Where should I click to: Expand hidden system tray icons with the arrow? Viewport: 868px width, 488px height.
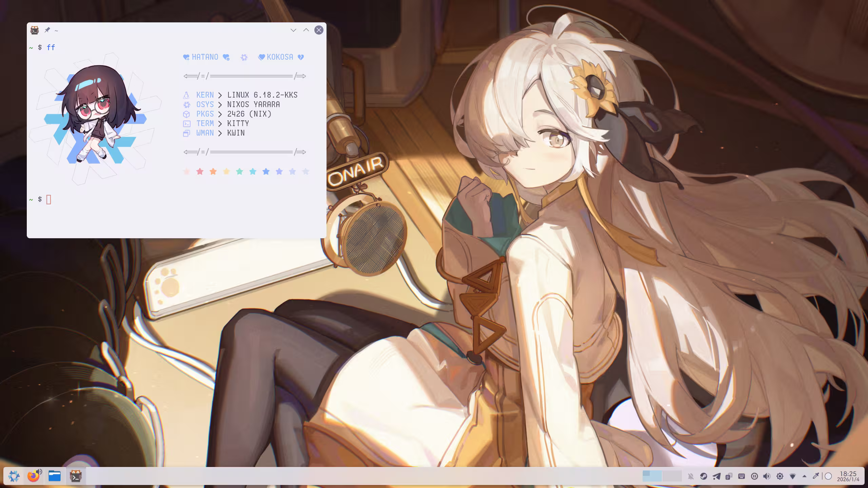[x=805, y=476]
